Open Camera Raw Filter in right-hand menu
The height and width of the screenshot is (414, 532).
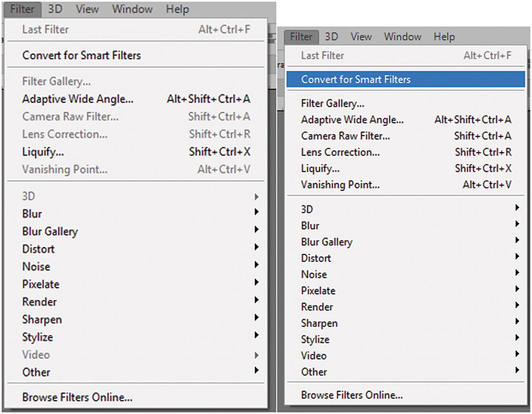[345, 136]
